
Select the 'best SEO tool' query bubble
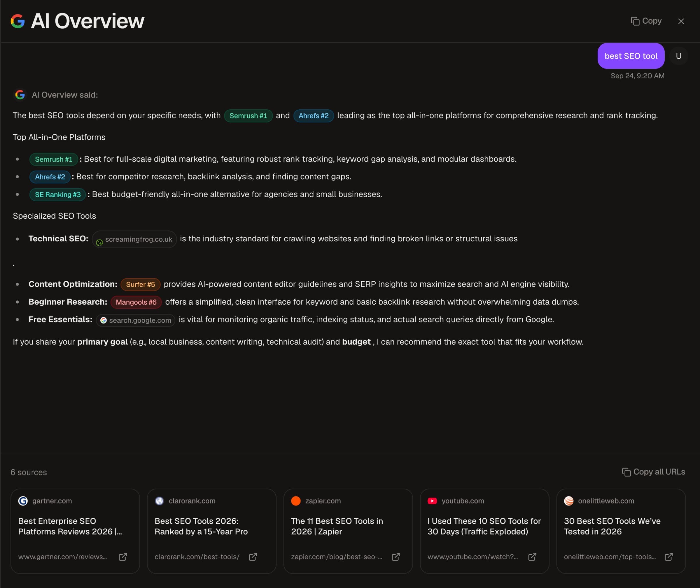coord(631,56)
